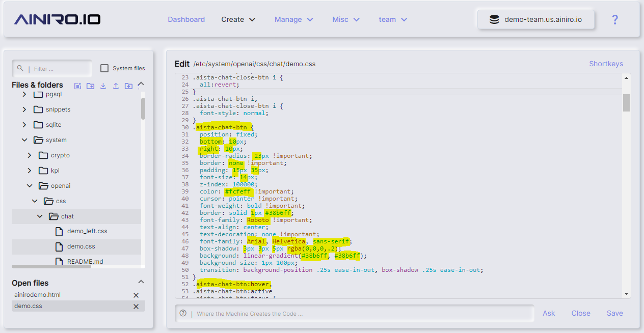This screenshot has width=644, height=333.
Task: Select ainirodemo.html in Open files
Action: 38,295
